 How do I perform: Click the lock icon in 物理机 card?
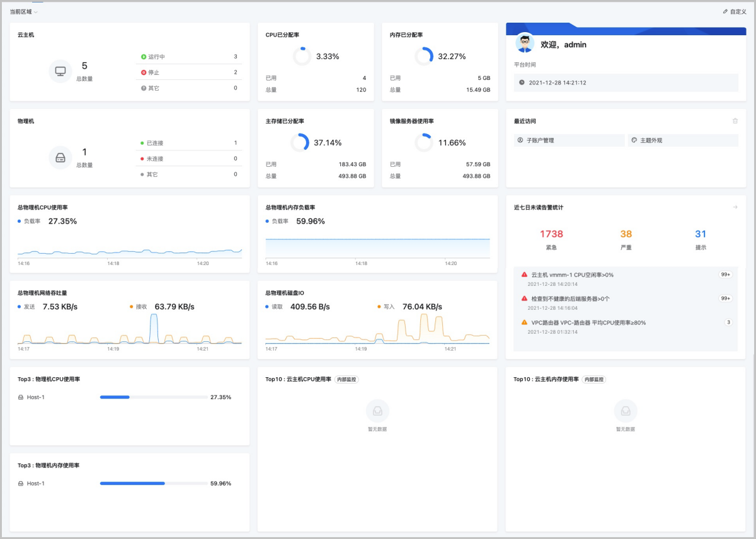coord(60,157)
